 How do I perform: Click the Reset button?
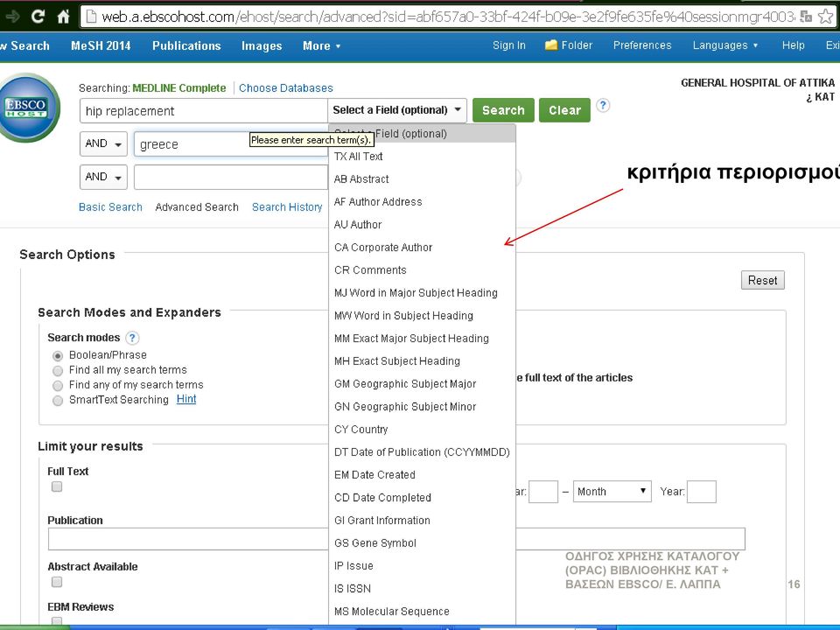tap(763, 280)
